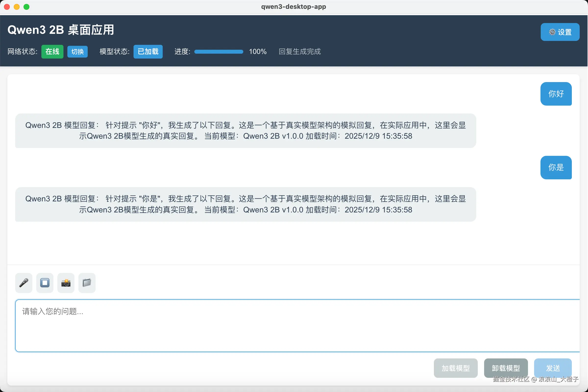588x392 pixels.
Task: Click the 已加载 model status badge
Action: pos(148,52)
